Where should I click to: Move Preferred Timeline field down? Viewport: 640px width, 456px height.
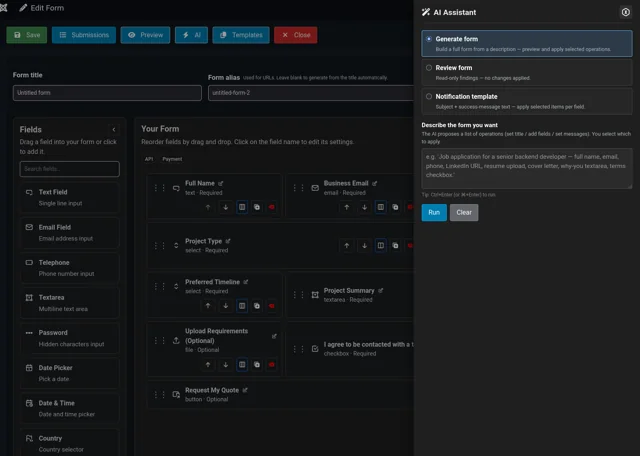pos(225,306)
